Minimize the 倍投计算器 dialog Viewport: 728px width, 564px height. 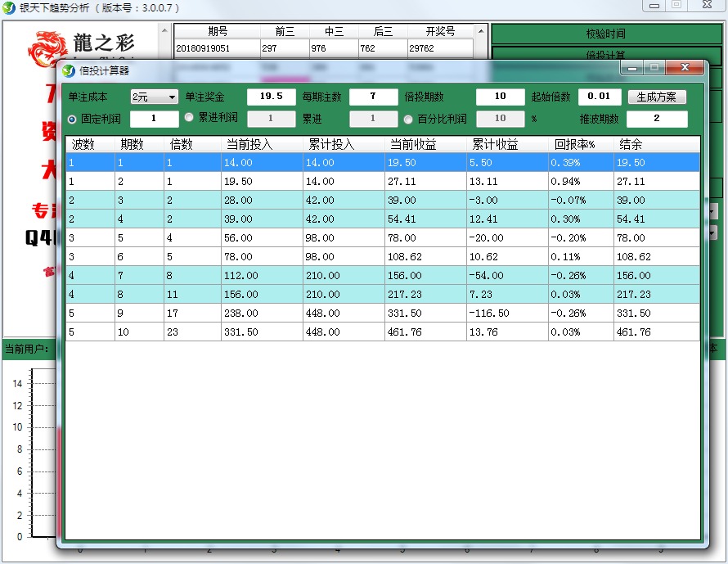tap(633, 67)
